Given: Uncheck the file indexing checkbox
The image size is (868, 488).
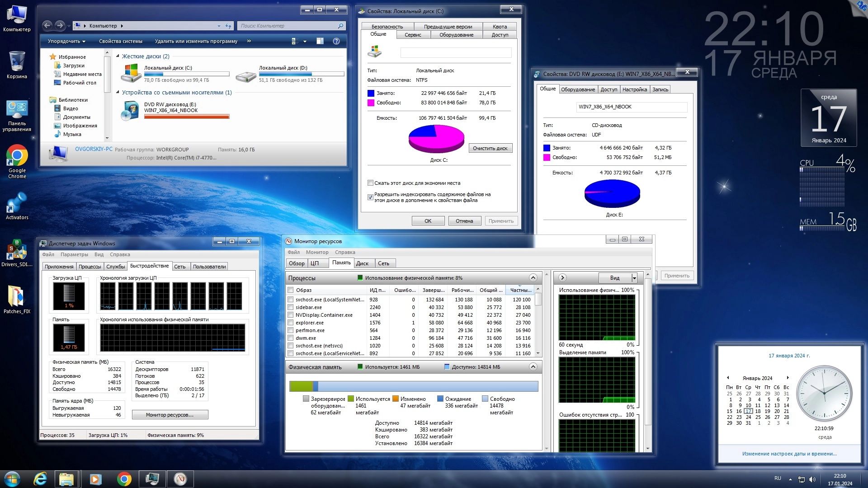Looking at the screenshot, I should click(x=370, y=197).
